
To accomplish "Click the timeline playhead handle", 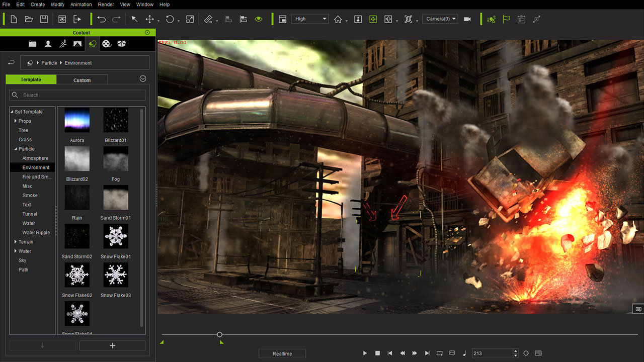I will click(219, 334).
